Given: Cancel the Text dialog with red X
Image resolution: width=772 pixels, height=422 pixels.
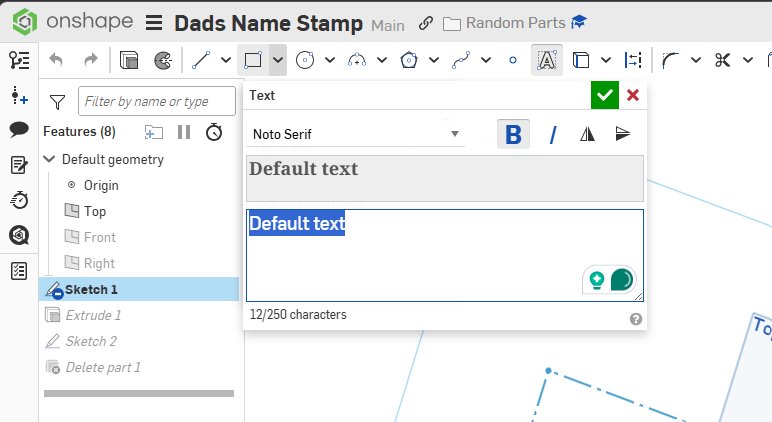Looking at the screenshot, I should tap(633, 95).
